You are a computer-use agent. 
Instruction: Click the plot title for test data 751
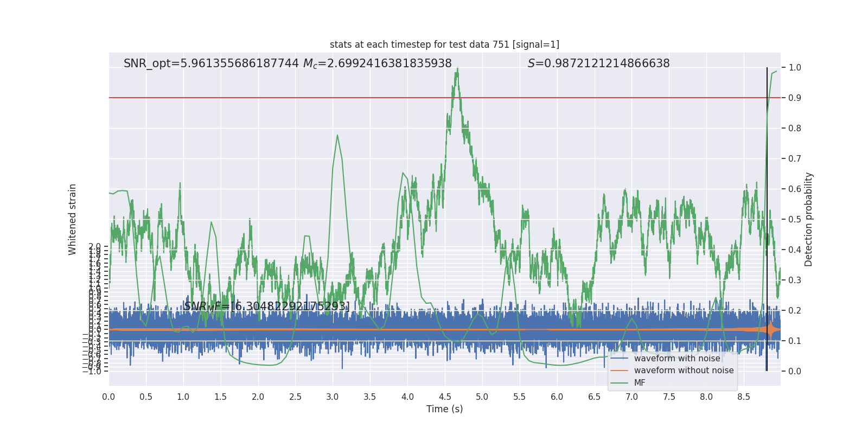click(x=444, y=44)
